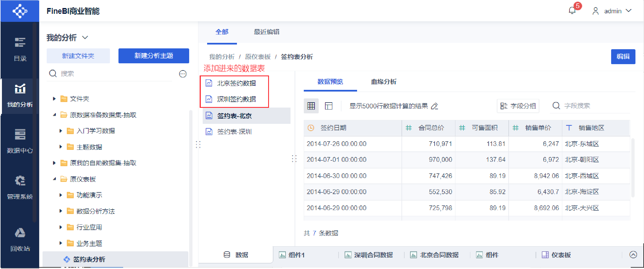Screen dimensions: 644x269
Task: Switch to the layout/summary view icon
Action: click(329, 106)
